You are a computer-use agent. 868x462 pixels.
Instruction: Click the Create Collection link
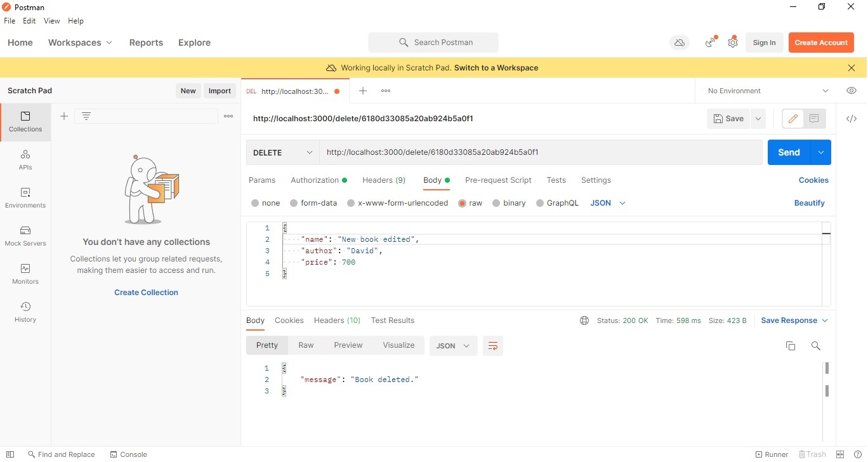coord(146,293)
